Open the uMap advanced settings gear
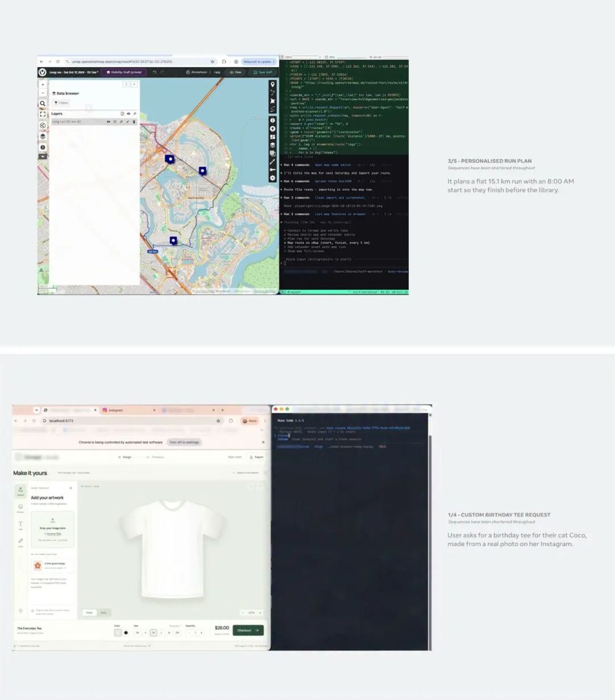The height and width of the screenshot is (700, 615). (272, 178)
